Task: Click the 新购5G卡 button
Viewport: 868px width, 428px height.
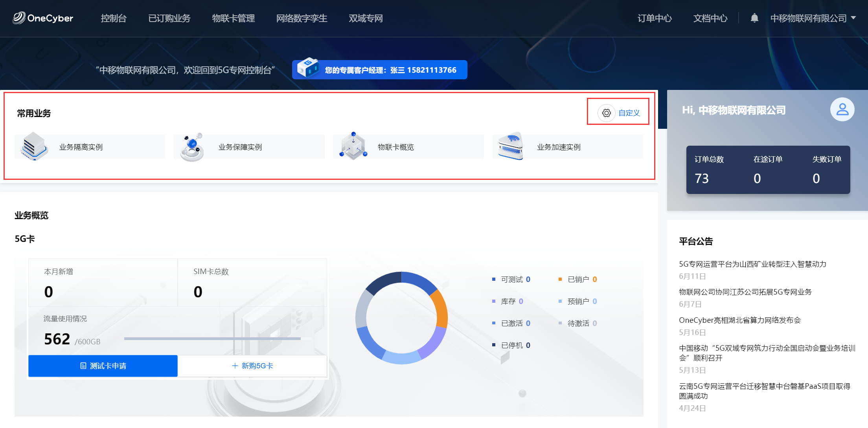Action: click(x=252, y=366)
